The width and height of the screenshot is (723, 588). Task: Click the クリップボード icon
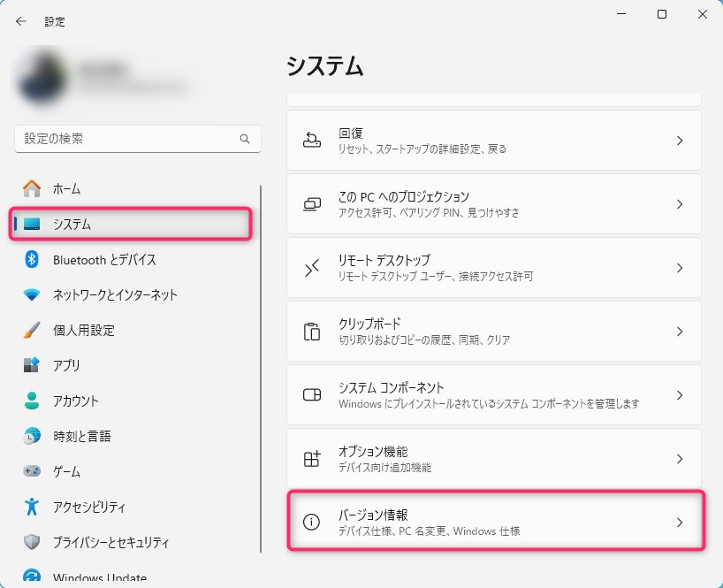(312, 332)
